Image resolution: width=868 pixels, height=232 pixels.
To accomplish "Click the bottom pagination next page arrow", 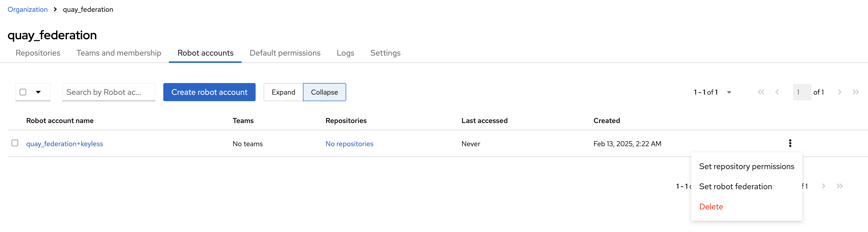I will point(823,186).
